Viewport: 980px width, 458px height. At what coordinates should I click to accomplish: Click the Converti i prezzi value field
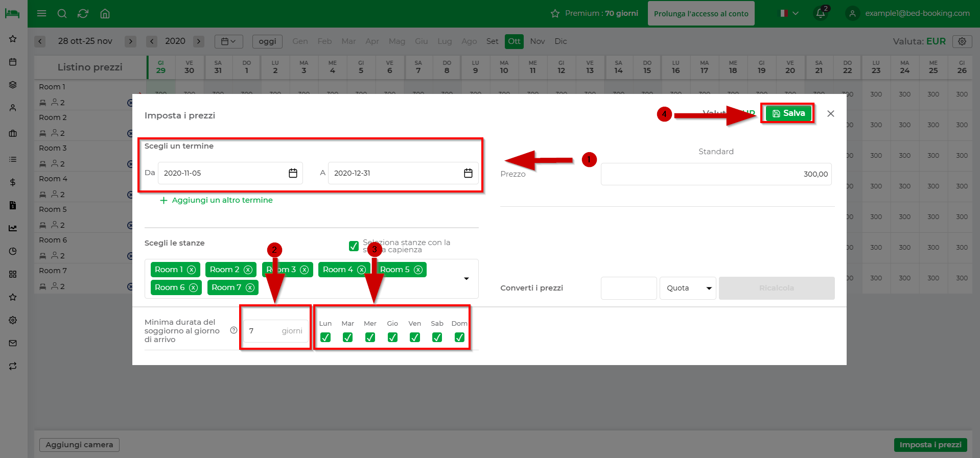point(628,288)
